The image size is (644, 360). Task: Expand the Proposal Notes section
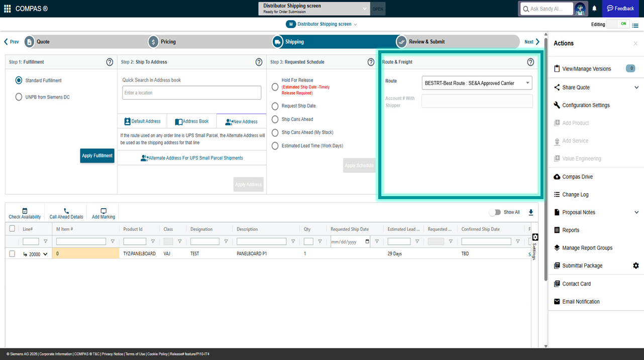point(636,212)
